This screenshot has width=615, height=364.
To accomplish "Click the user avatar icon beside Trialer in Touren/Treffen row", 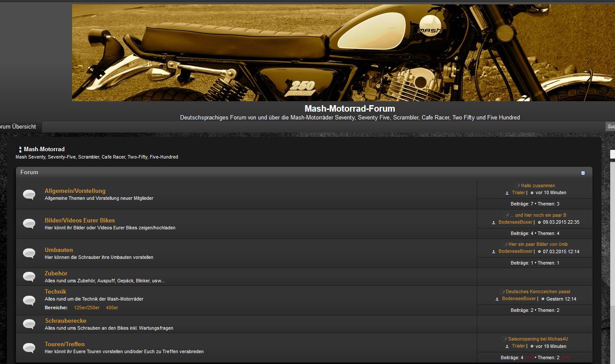I will (507, 347).
